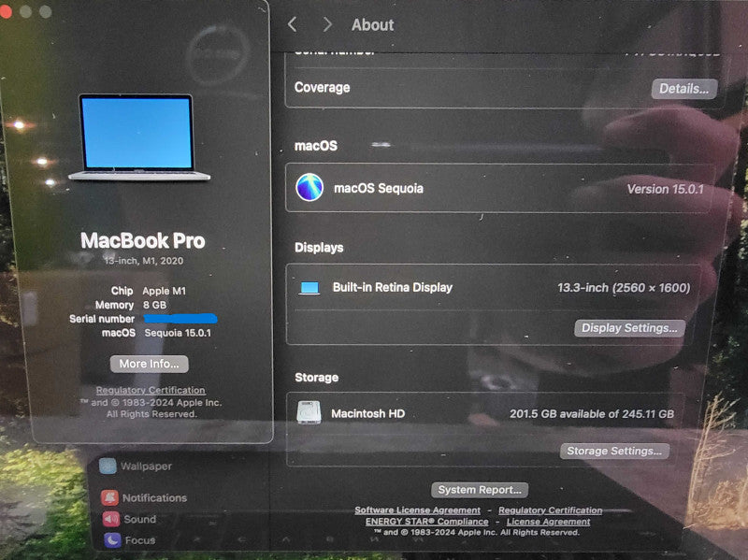Open Storage Settings
Image resolution: width=748 pixels, height=560 pixels.
(x=614, y=451)
